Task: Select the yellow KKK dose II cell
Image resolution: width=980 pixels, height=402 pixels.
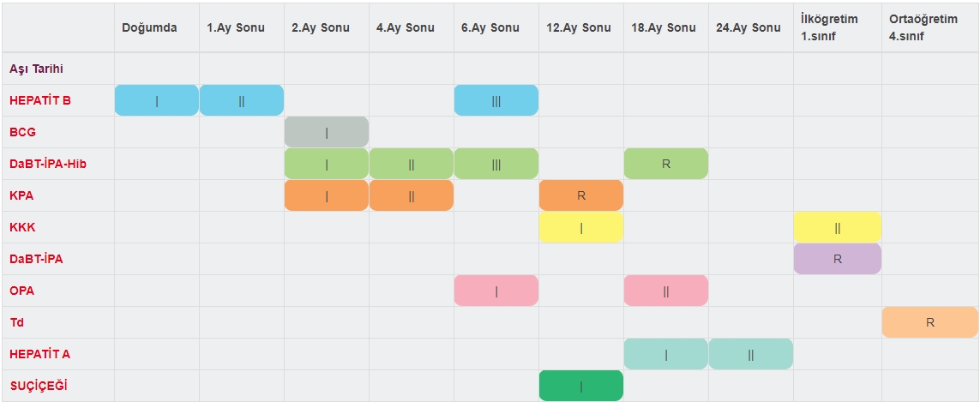Action: [838, 227]
